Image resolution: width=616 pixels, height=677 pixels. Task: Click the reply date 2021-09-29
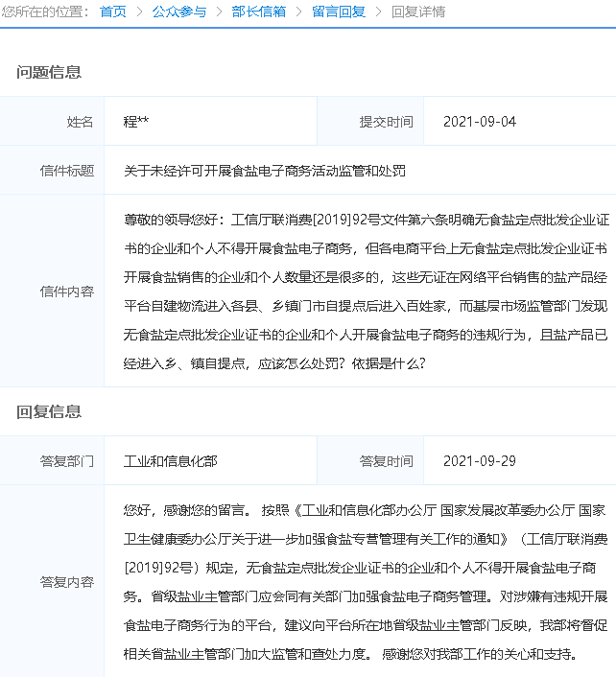coord(479,461)
